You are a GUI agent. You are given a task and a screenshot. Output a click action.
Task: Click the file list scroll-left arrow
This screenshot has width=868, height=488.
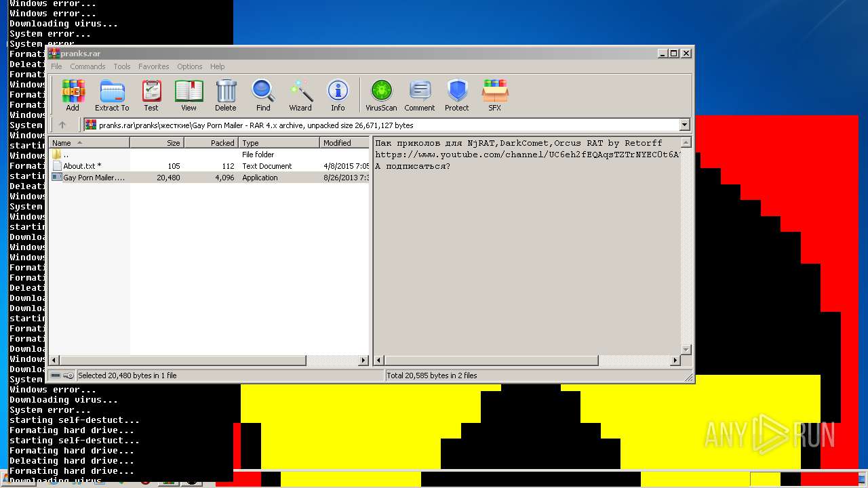pos(54,361)
